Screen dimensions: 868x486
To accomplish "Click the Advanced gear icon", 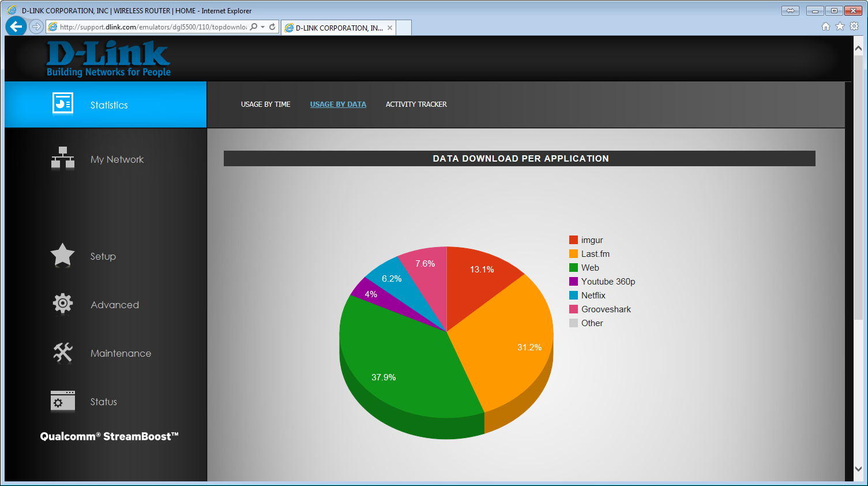I will click(63, 304).
